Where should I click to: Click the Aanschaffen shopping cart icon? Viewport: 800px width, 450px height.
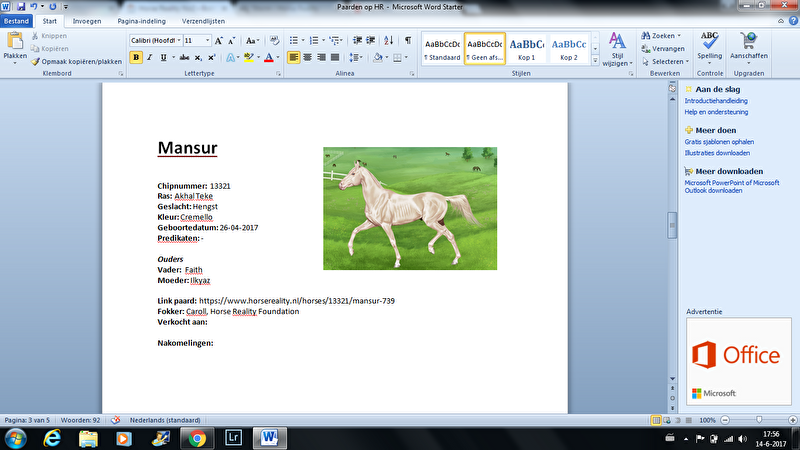pyautogui.click(x=748, y=42)
